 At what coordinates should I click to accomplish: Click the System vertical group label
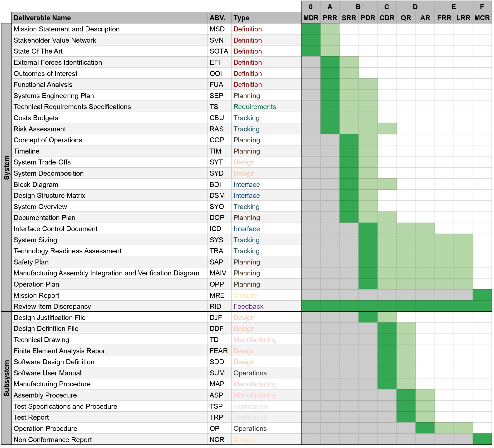click(7, 168)
